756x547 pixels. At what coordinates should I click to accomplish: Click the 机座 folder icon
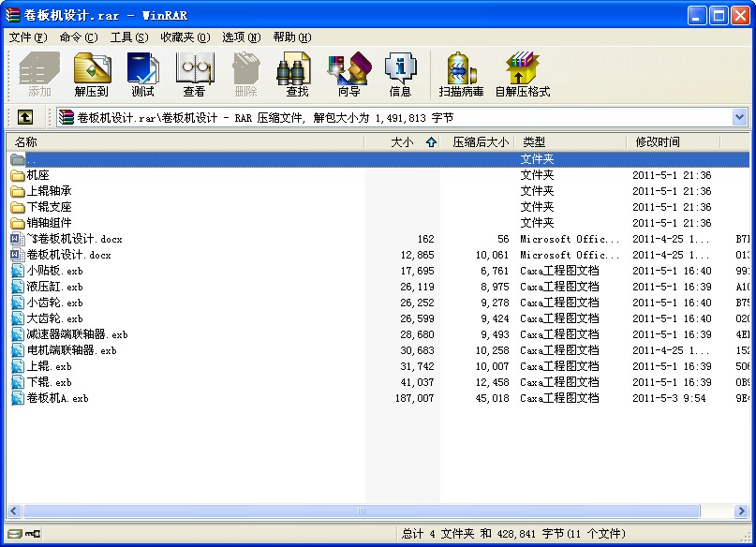(x=18, y=175)
